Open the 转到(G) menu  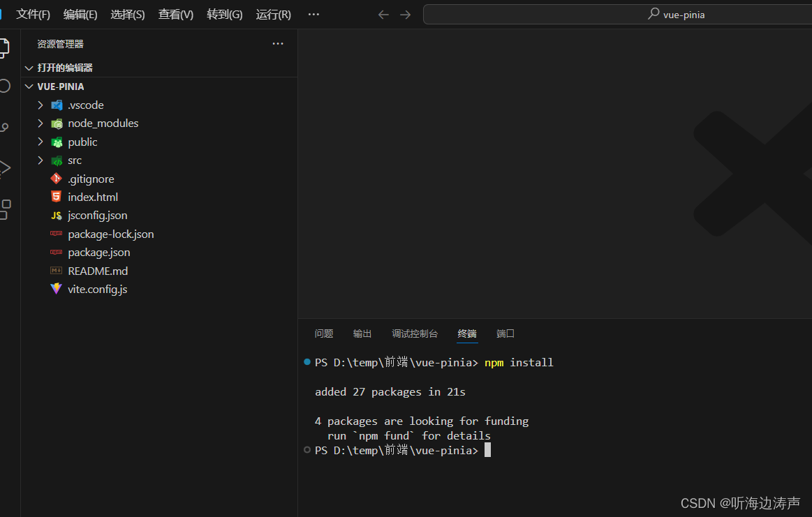(x=224, y=15)
